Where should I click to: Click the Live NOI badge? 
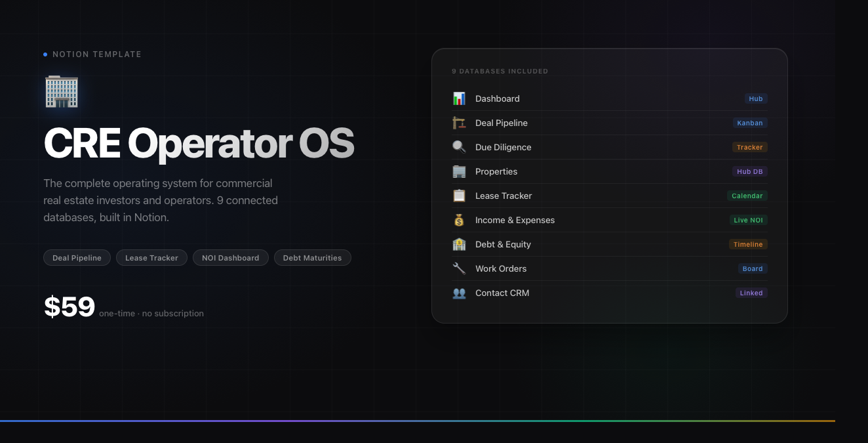pyautogui.click(x=749, y=220)
